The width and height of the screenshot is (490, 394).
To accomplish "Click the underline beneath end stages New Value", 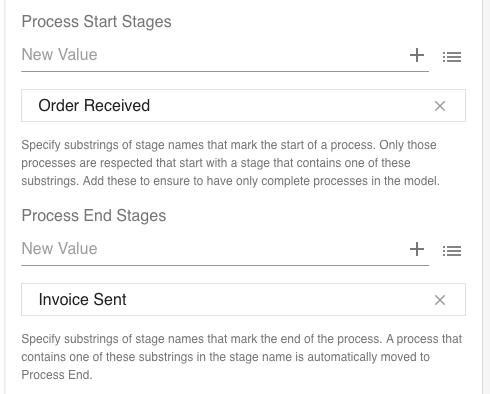I will 225,265.
